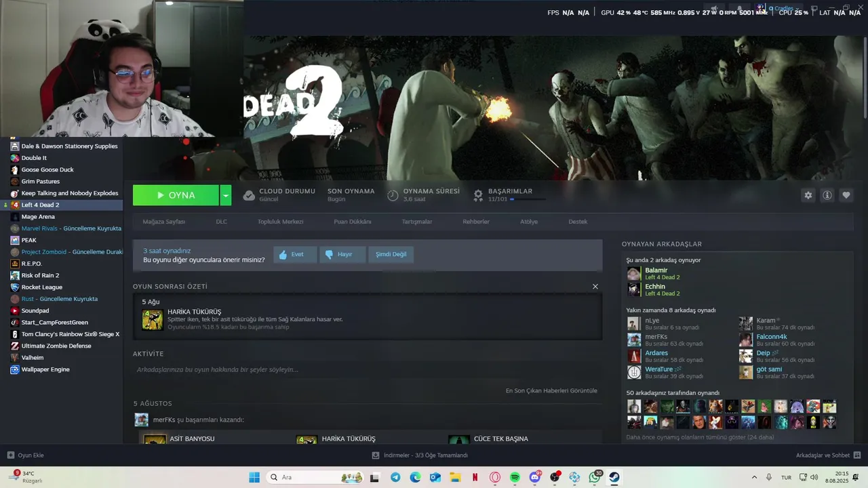Open friend Echhin's avatar
The width and height of the screenshot is (868, 488).
[633, 290]
